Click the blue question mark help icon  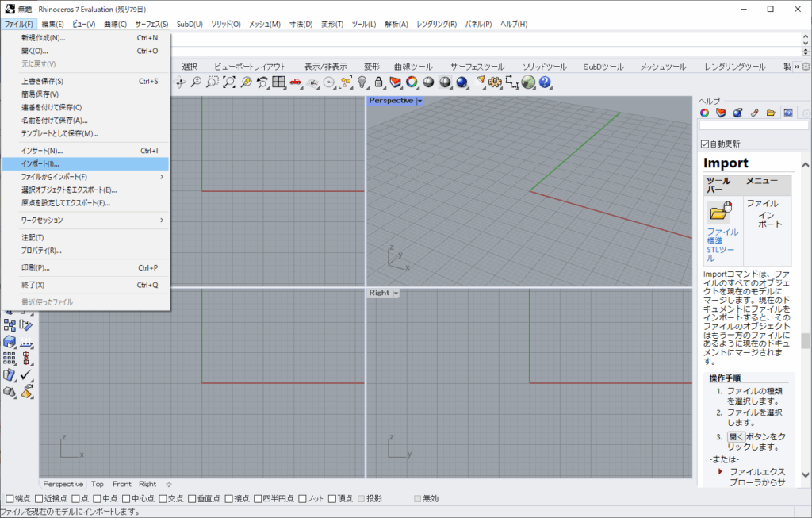[x=545, y=82]
